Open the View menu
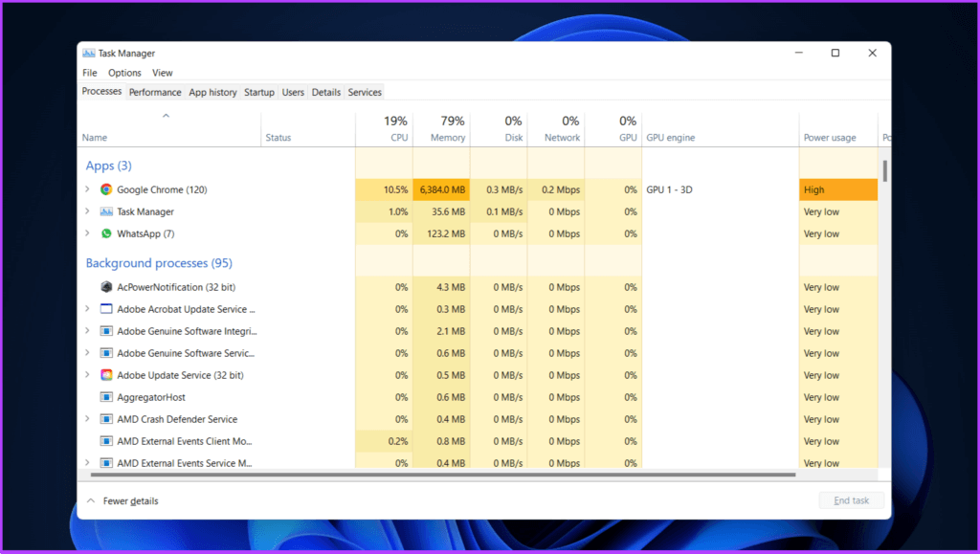Viewport: 980px width, 554px height. [162, 73]
